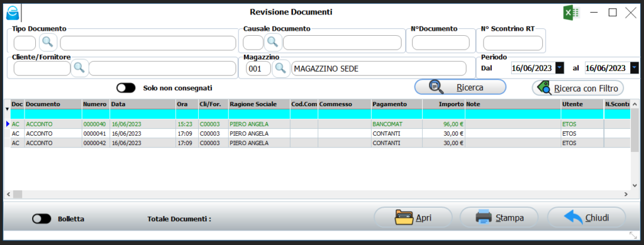Sort by the Ora column header

(x=187, y=104)
